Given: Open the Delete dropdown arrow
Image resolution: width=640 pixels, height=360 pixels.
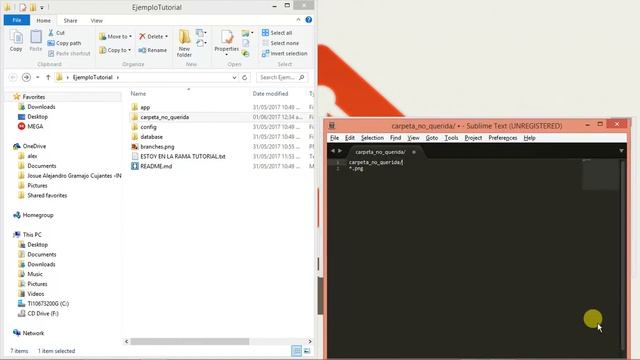Looking at the screenshot, I should point(166,37).
